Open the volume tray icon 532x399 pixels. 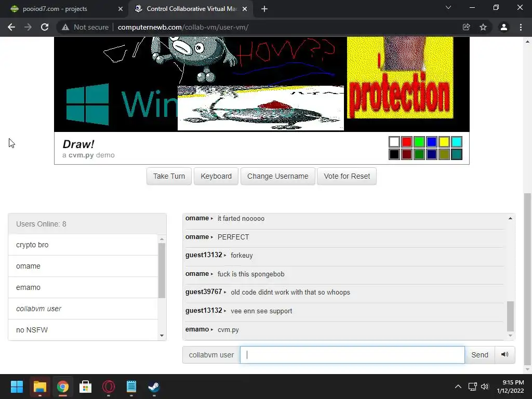[485, 387]
